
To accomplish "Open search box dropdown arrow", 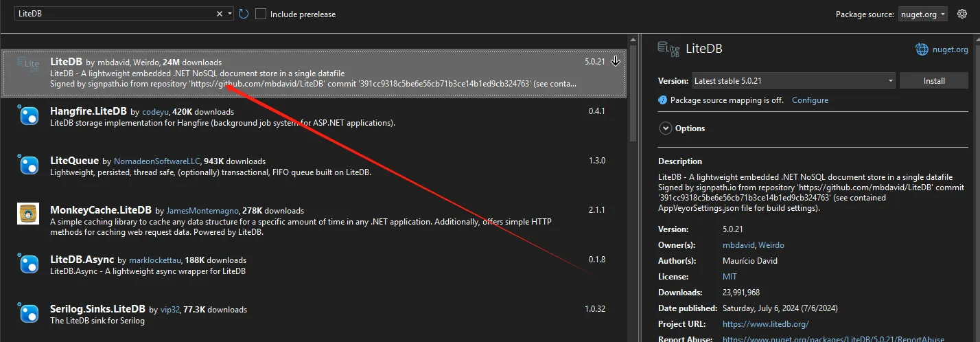I will coord(230,14).
